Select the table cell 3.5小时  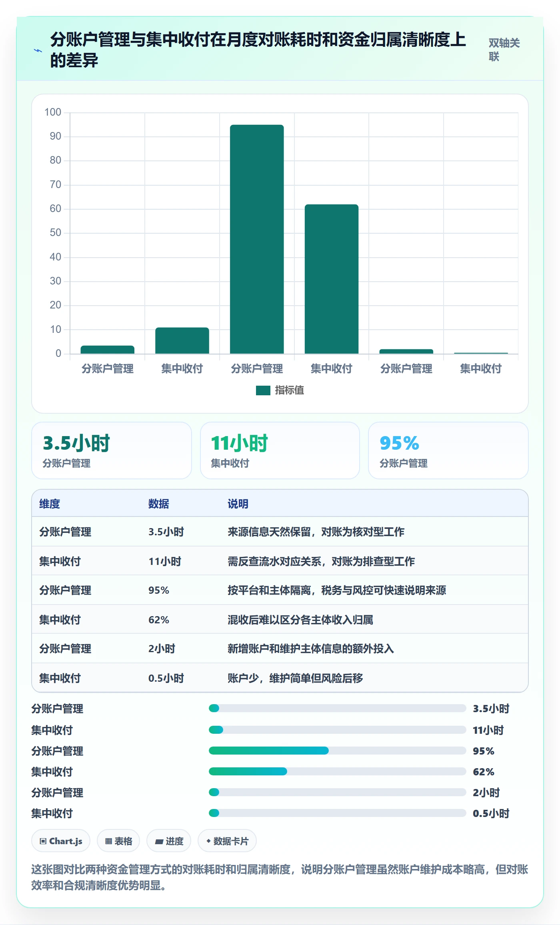(x=166, y=532)
